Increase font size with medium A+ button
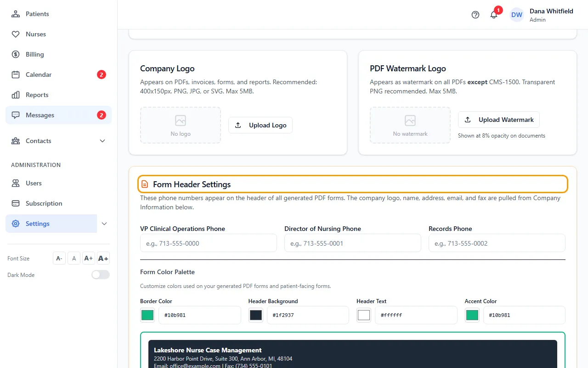 coord(89,259)
